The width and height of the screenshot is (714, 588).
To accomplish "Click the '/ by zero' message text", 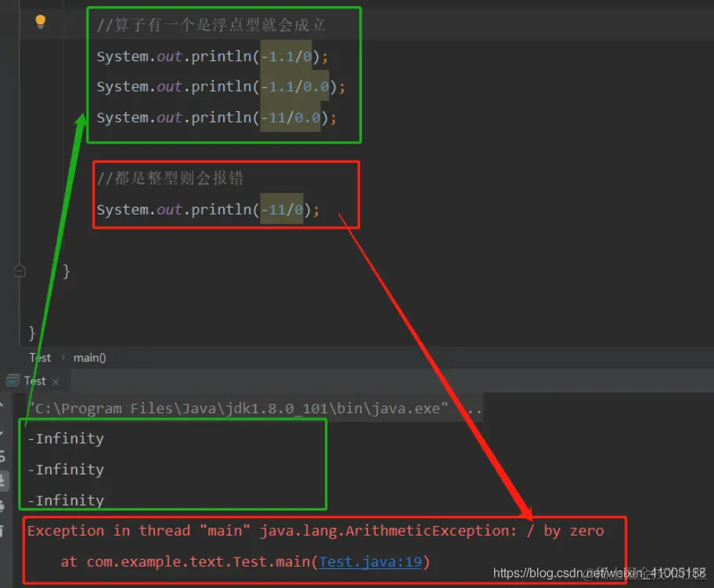I will (565, 531).
